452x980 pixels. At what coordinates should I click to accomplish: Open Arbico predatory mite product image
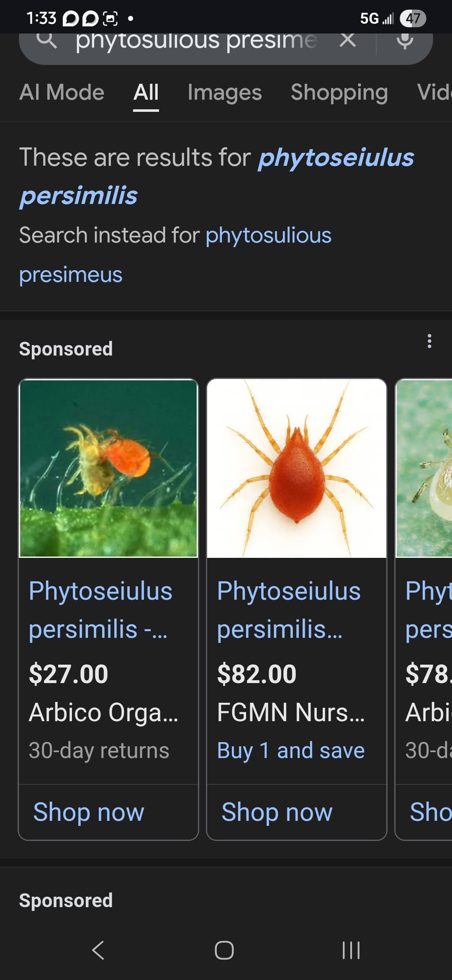coord(108,468)
